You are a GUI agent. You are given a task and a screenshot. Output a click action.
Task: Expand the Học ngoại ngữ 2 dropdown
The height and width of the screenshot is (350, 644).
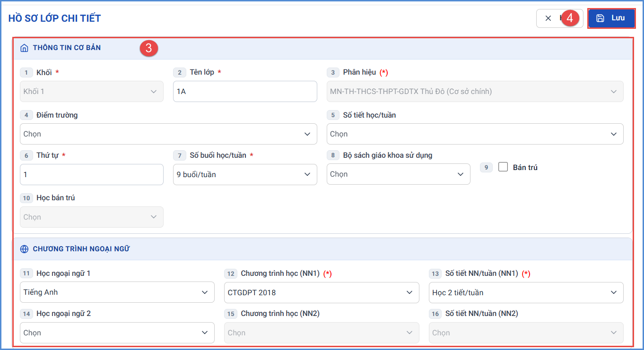(x=117, y=333)
